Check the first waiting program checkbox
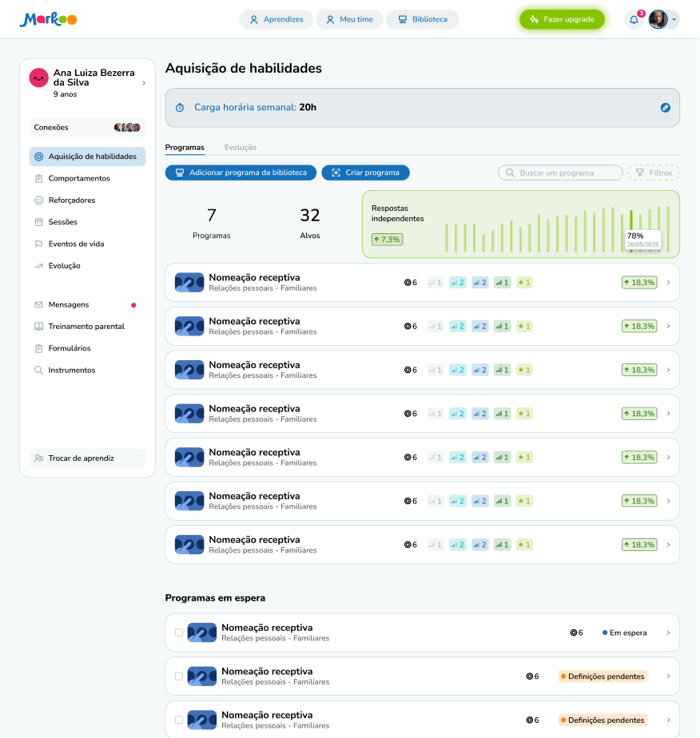700x738 pixels. (179, 633)
